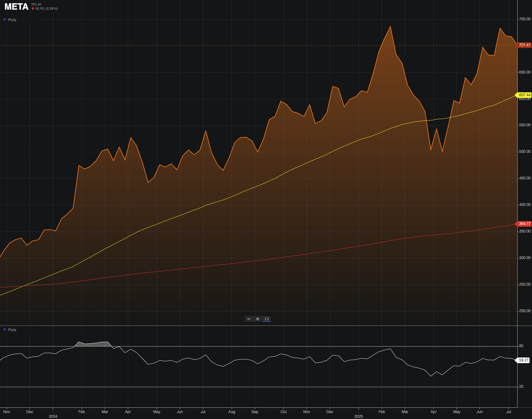Click the 20 oversold level label

[x=521, y=387]
